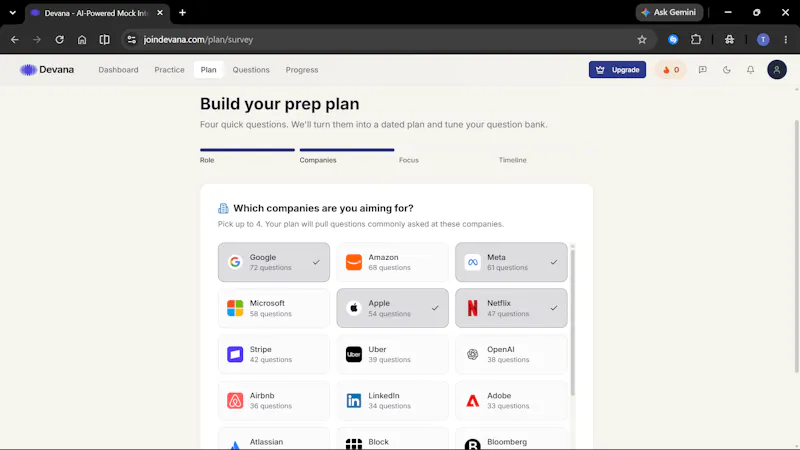800x450 pixels.
Task: Open the Dashboard nav item
Action: pyautogui.click(x=118, y=70)
